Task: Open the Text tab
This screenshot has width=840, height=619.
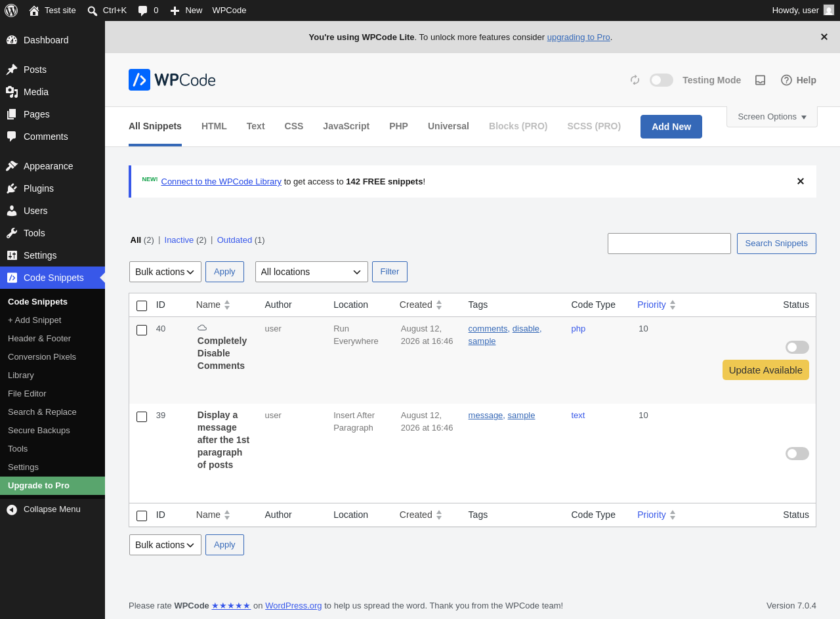Action: pyautogui.click(x=256, y=126)
